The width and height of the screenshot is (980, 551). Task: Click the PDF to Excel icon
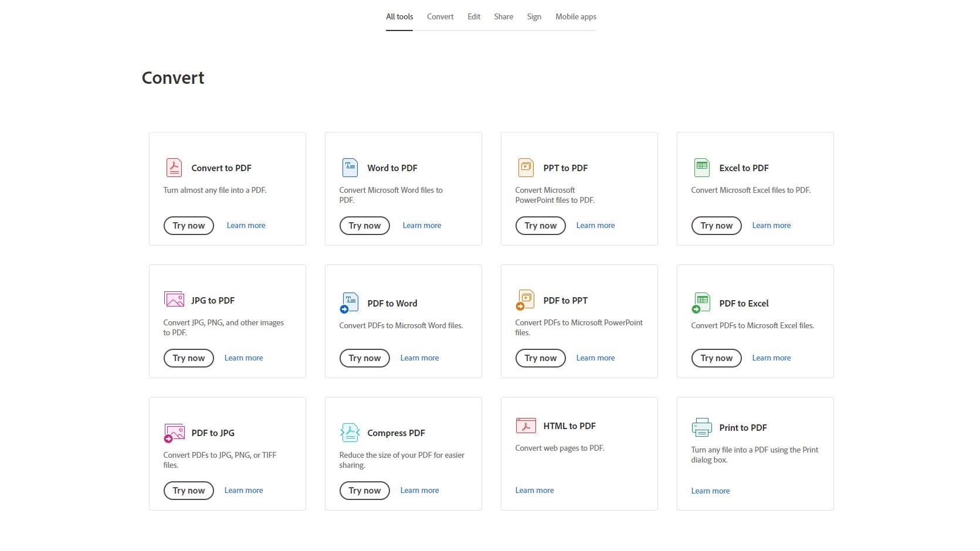[x=701, y=303]
